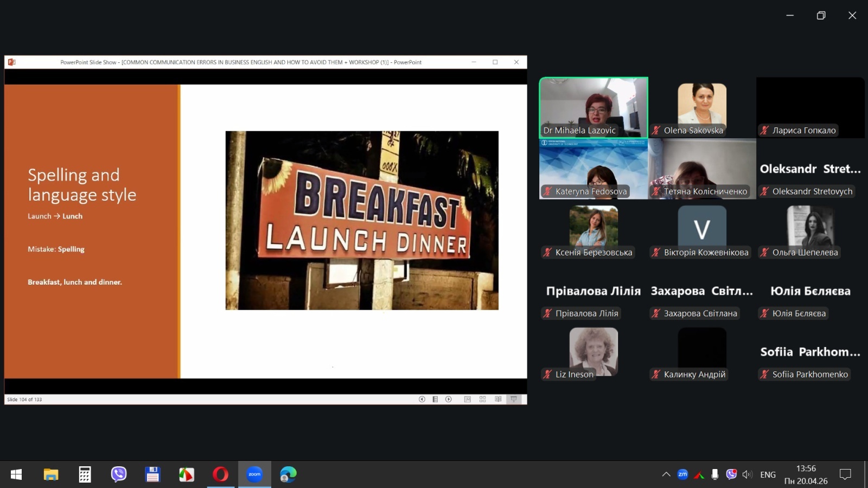The height and width of the screenshot is (488, 868).
Task: Open the system volume control
Action: pyautogui.click(x=748, y=474)
